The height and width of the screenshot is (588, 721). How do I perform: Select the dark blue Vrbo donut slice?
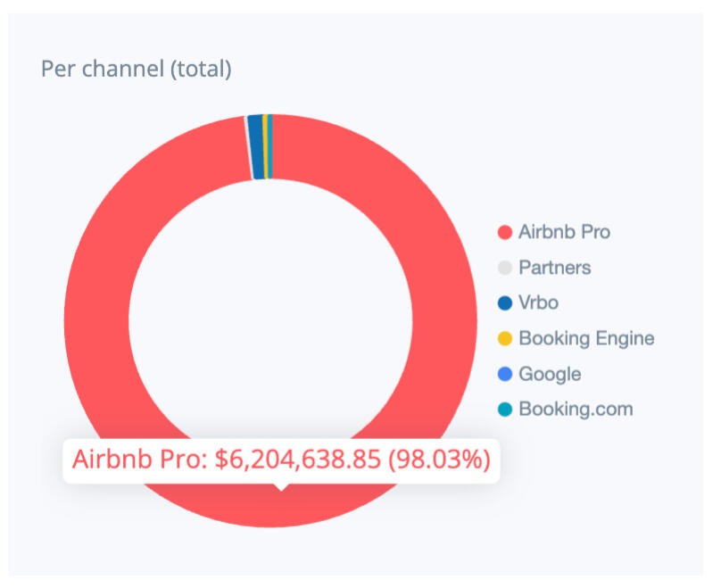tap(255, 146)
